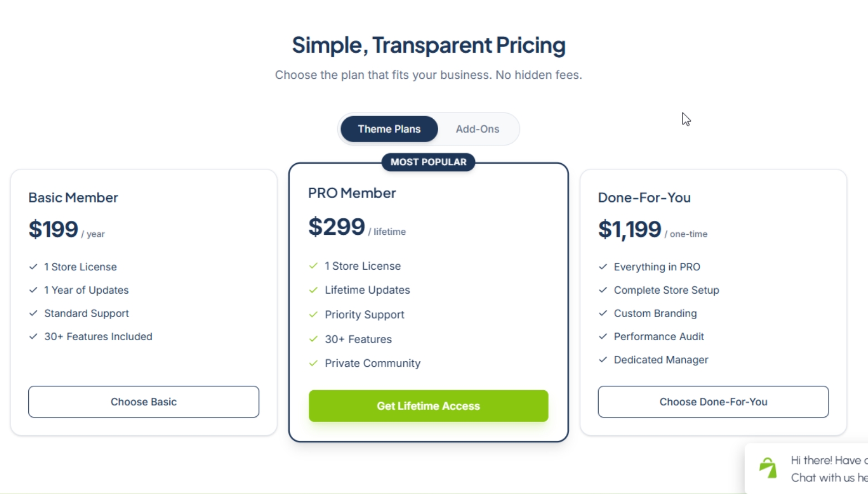Select the Theme Plans tab
This screenshot has width=868, height=494.
click(389, 129)
